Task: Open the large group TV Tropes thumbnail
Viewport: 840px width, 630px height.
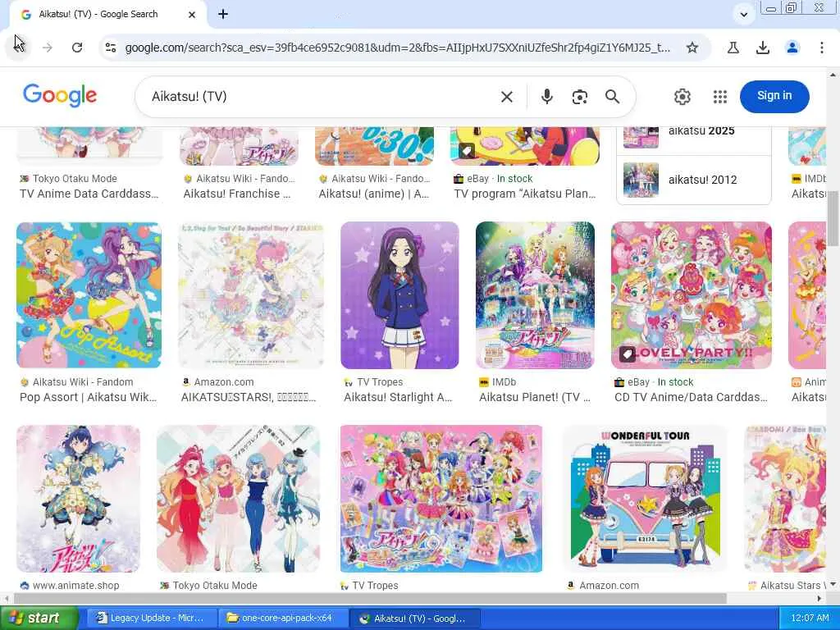Action: pyautogui.click(x=441, y=499)
